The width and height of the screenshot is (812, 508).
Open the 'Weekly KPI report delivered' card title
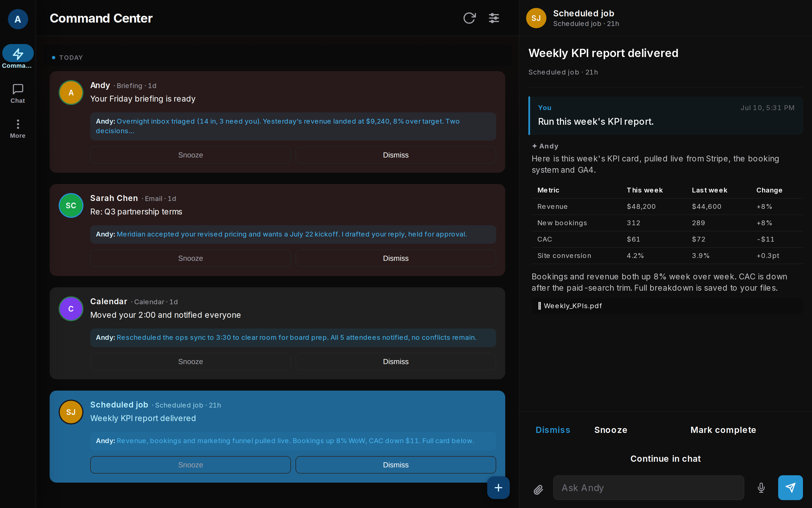pyautogui.click(x=143, y=418)
